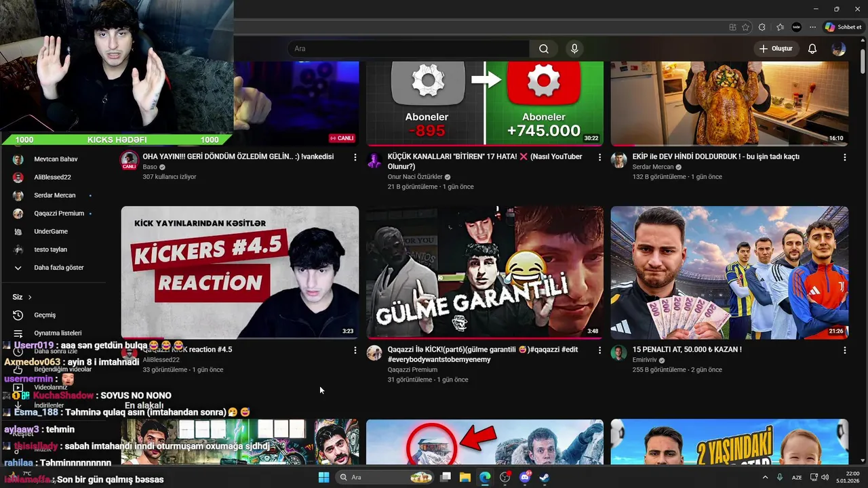Open File Explorer from taskbar
Image resolution: width=868 pixels, height=488 pixels.
[465, 477]
